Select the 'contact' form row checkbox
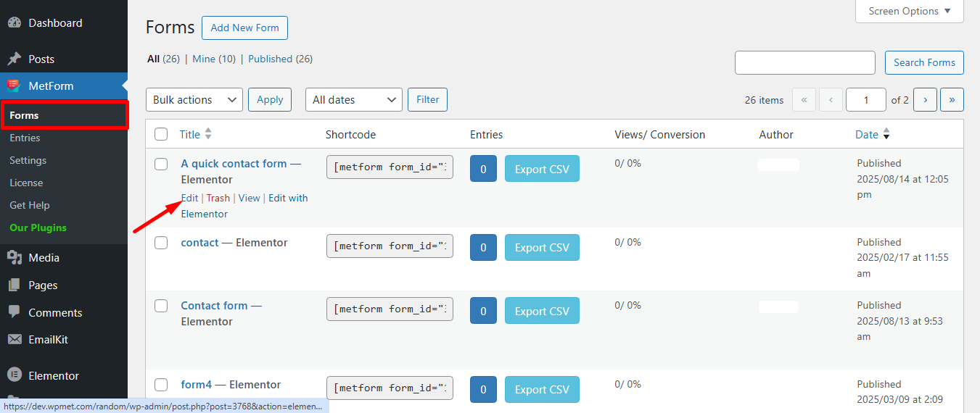 161,243
